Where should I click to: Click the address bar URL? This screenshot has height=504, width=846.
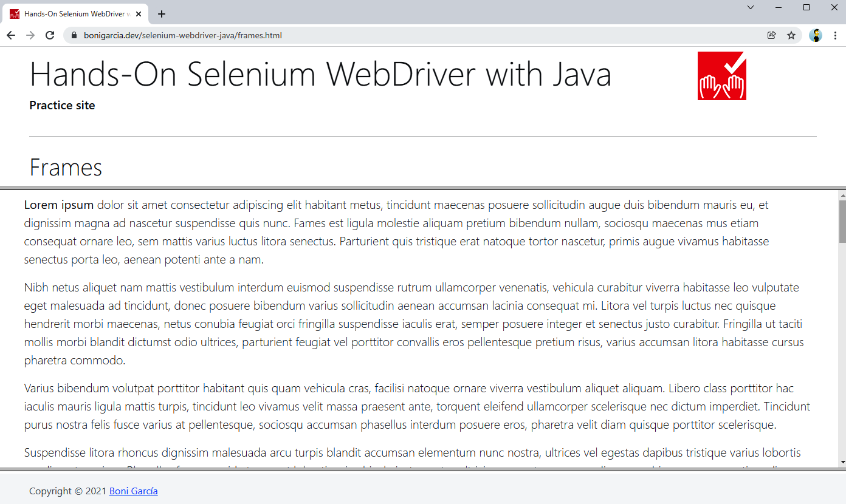pyautogui.click(x=183, y=35)
